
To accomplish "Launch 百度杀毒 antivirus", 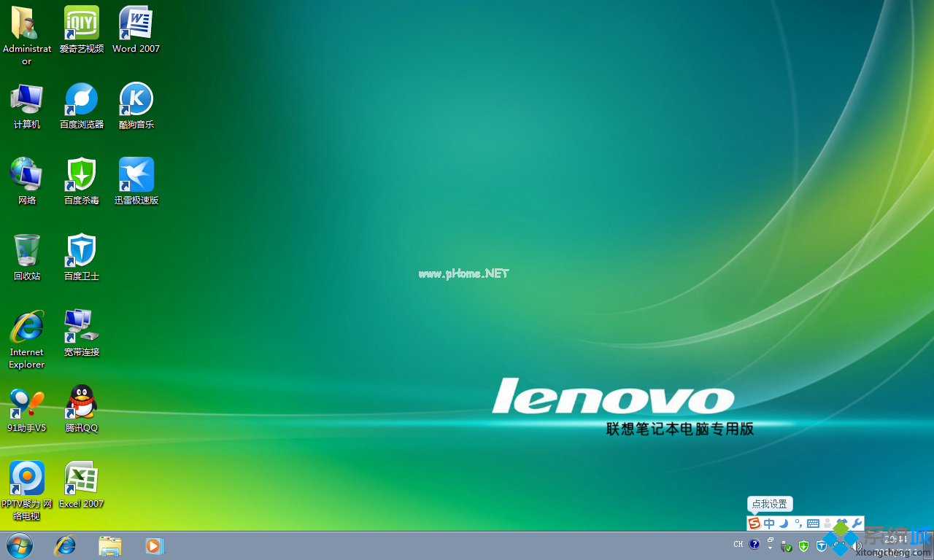I will [81, 175].
